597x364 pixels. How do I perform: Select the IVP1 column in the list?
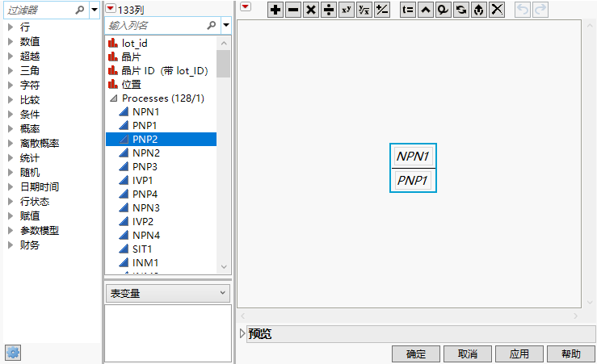[161, 180]
